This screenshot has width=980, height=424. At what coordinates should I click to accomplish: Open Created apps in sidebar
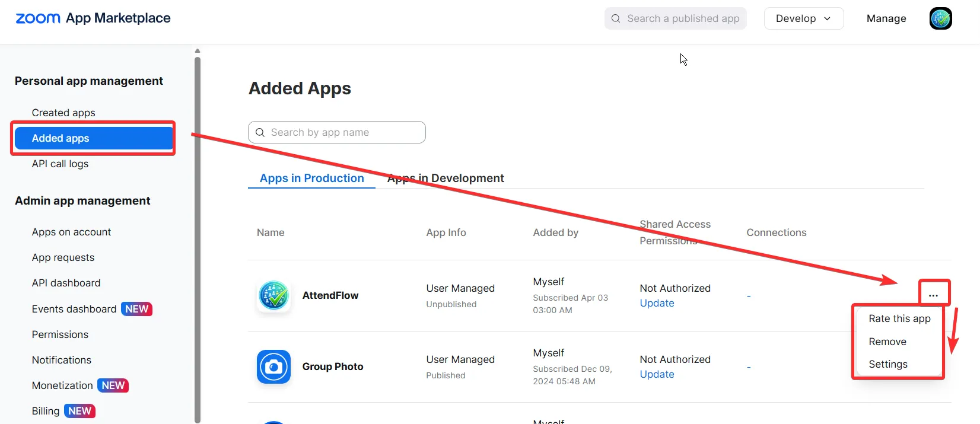[x=63, y=113]
